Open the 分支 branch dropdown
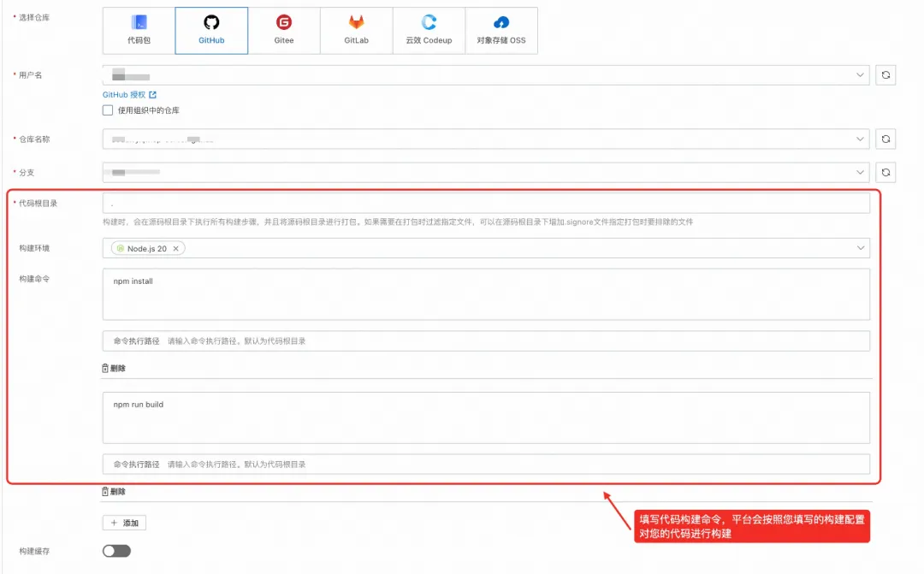This screenshot has height=574, width=924. pyautogui.click(x=486, y=172)
